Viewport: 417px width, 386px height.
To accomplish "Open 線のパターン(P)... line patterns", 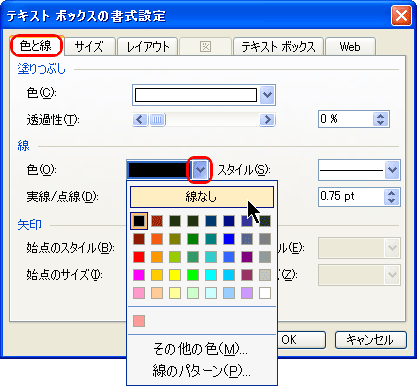I will [201, 370].
